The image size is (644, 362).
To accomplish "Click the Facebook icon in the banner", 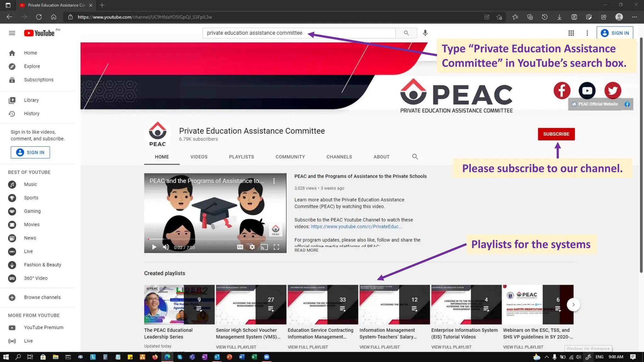I will pos(562,90).
